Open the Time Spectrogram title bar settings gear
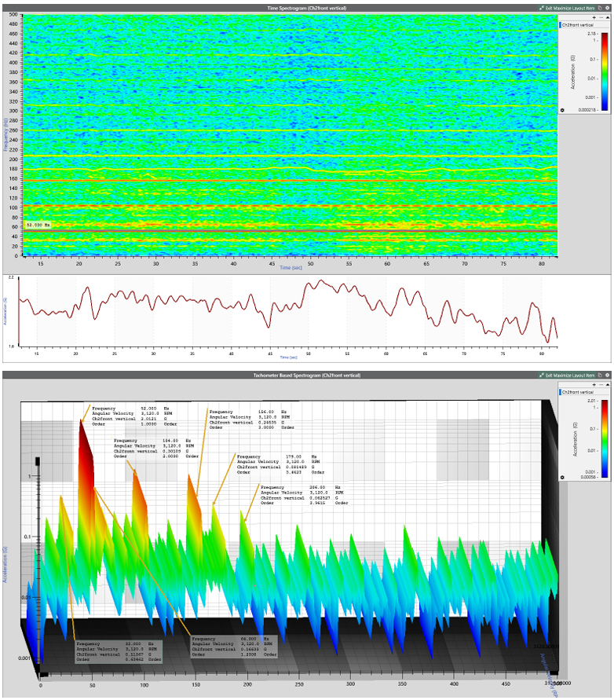Image resolution: width=614 pixels, height=700 pixels. pos(607,8)
